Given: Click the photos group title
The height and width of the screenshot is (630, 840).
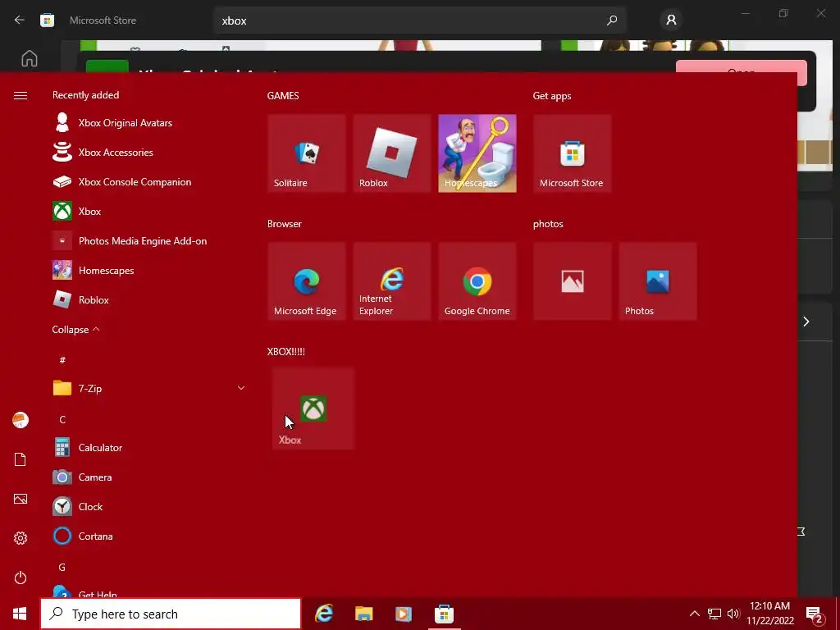Looking at the screenshot, I should pos(548,224).
